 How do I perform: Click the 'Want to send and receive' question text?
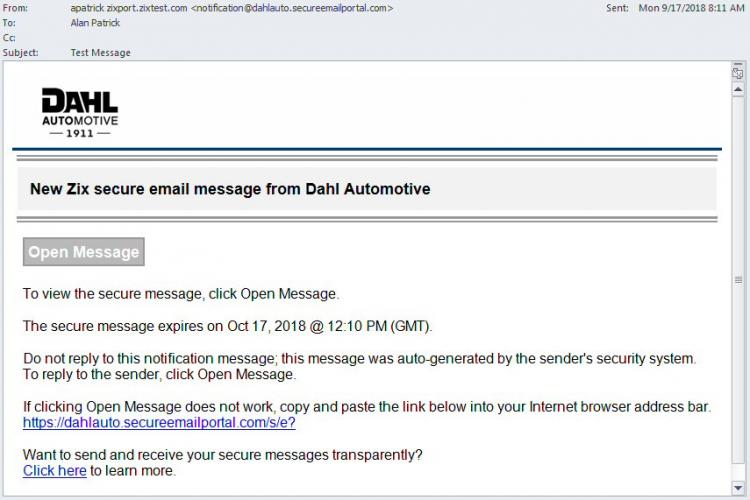click(222, 455)
